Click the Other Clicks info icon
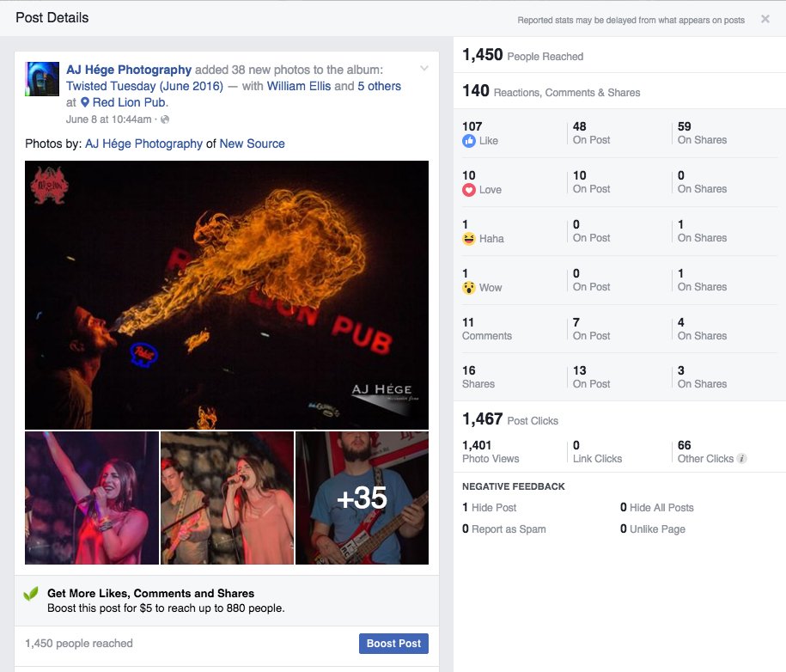The width and height of the screenshot is (786, 672). tap(742, 458)
